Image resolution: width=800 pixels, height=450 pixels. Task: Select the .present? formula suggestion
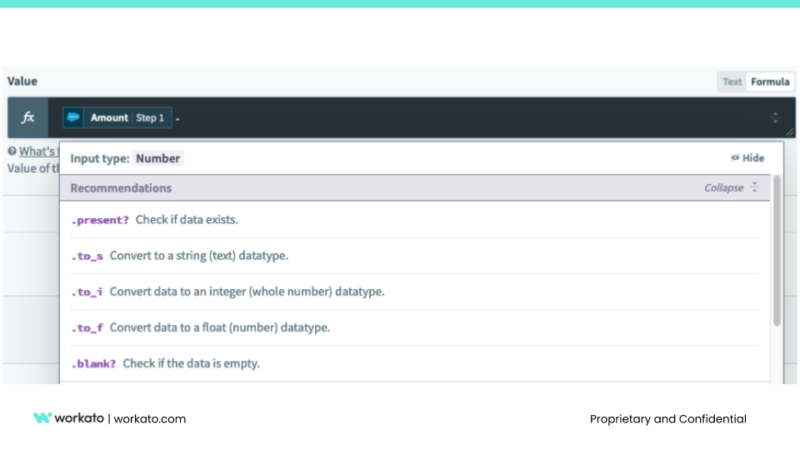tap(99, 219)
